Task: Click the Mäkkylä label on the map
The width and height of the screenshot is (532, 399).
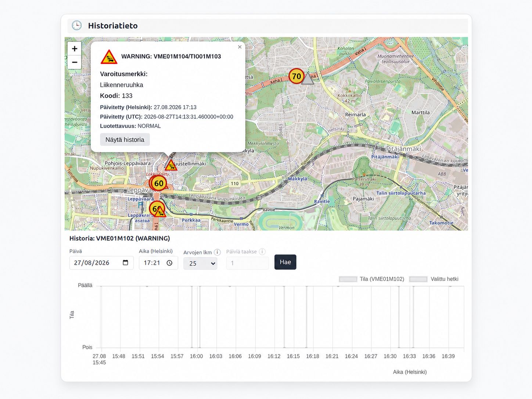Action: [x=298, y=179]
